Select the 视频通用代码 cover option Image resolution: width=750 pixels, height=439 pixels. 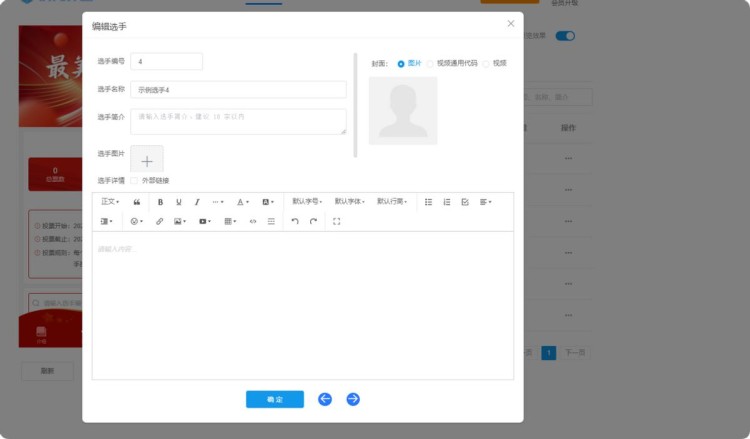(x=431, y=63)
